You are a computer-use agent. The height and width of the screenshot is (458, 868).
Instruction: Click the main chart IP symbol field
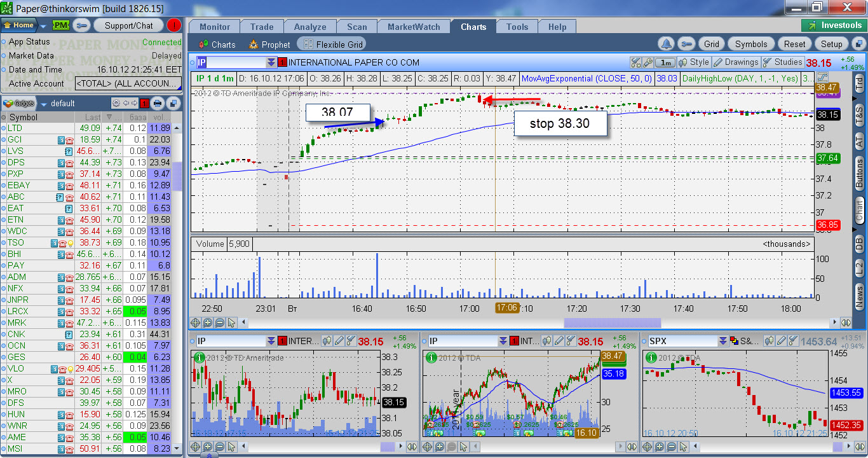coord(232,62)
